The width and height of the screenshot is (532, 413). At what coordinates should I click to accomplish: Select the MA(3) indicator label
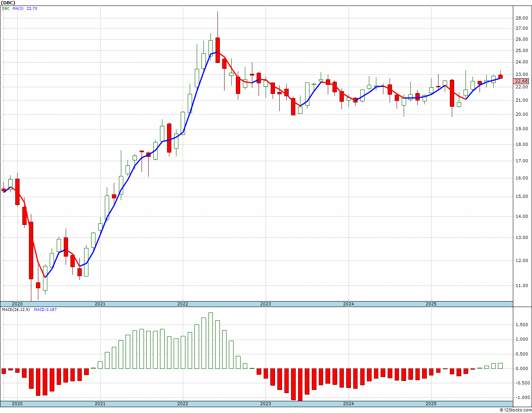coord(18,8)
